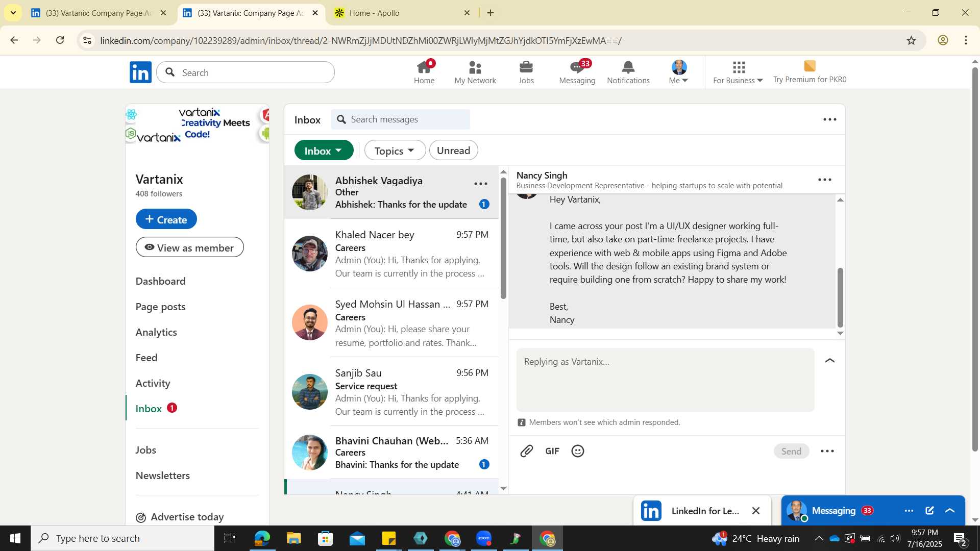Viewport: 980px width, 551px height.
Task: Close the LinkedIn for Learning popup
Action: coord(756,511)
